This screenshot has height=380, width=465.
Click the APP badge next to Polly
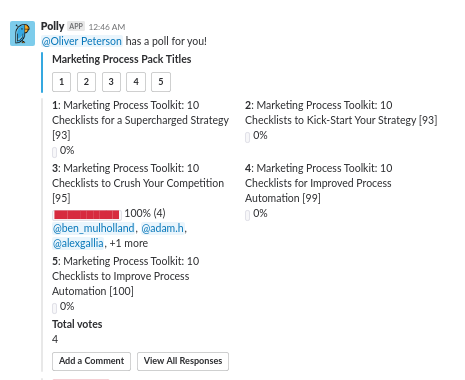pyautogui.click(x=76, y=26)
